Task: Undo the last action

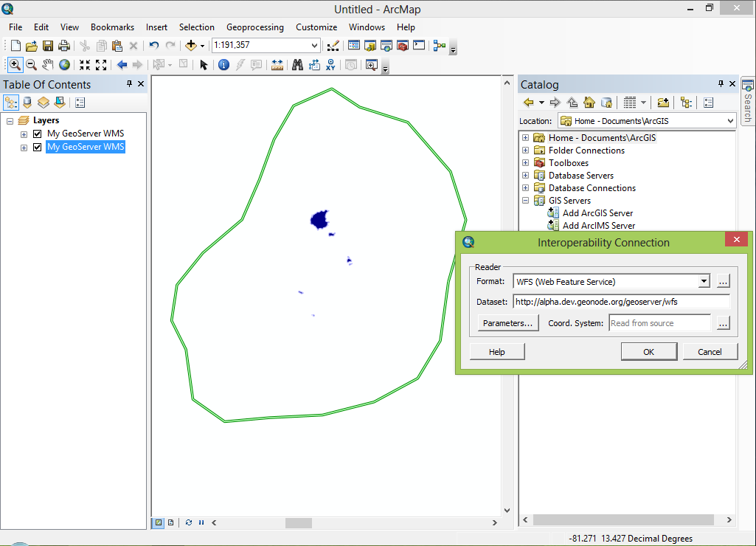Action: (154, 45)
